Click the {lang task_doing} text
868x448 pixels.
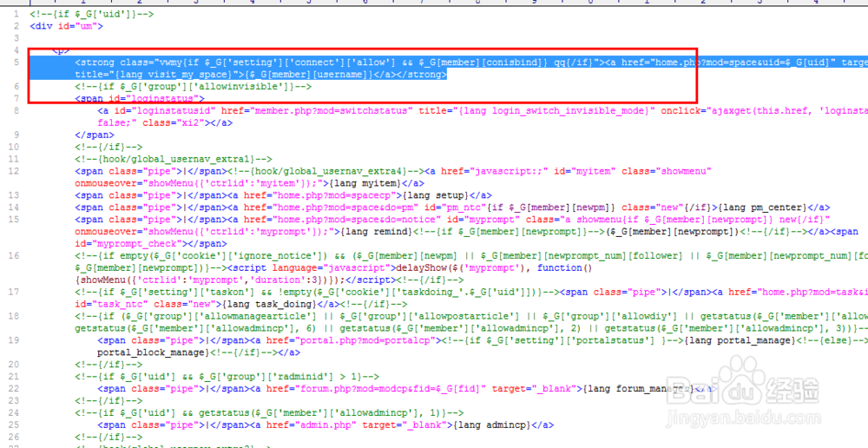pos(269,305)
